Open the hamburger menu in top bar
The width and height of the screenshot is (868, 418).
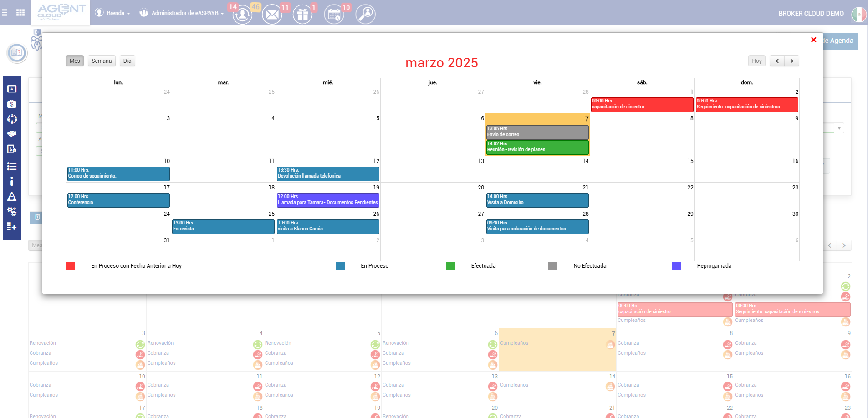[5, 13]
